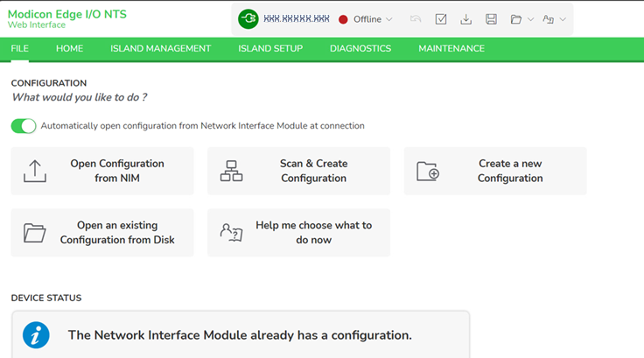Click the 'Automatically open configuration from Network Interface Module' label
Image resolution: width=644 pixels, height=358 pixels.
[x=202, y=126]
